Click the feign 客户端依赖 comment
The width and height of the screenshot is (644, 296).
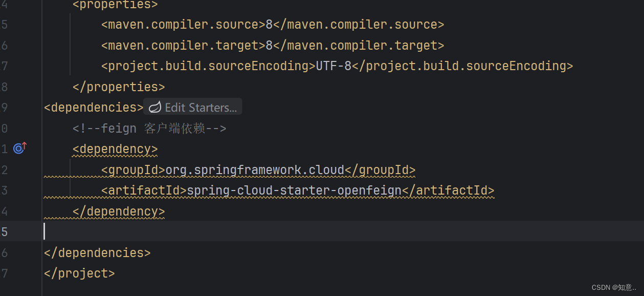click(149, 128)
